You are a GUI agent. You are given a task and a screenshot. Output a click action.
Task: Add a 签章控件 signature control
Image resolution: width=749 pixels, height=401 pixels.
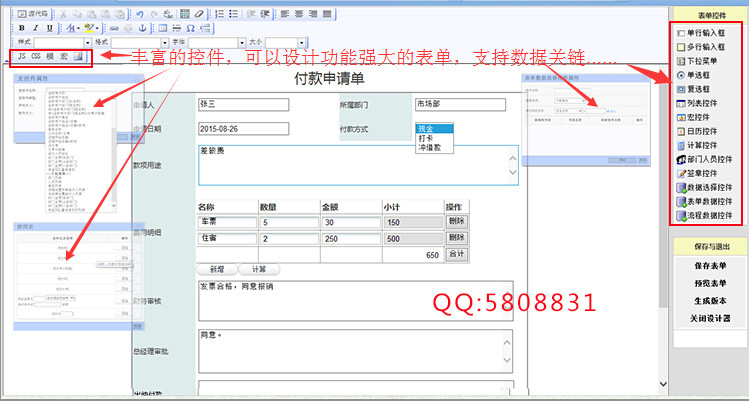[x=697, y=173]
